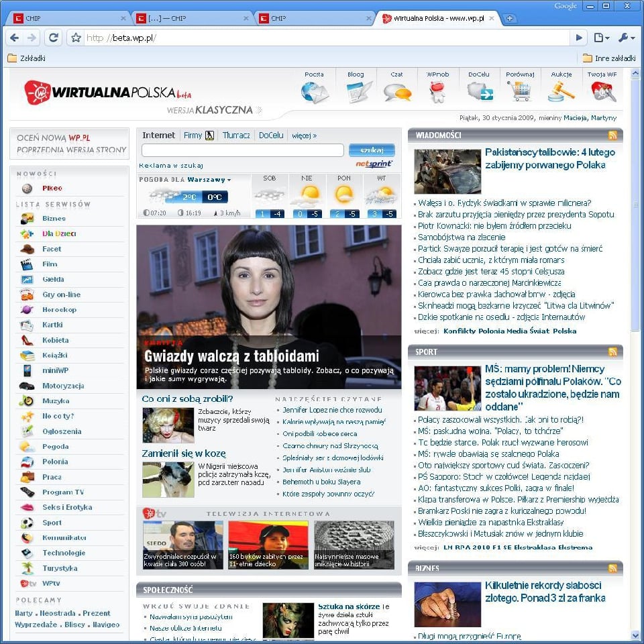Open the page control menu

tap(601, 38)
